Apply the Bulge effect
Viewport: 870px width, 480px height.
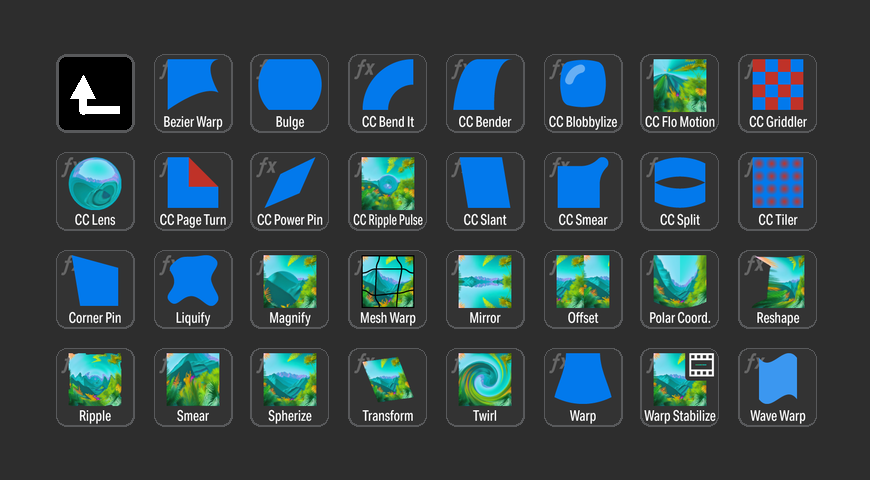pos(290,93)
